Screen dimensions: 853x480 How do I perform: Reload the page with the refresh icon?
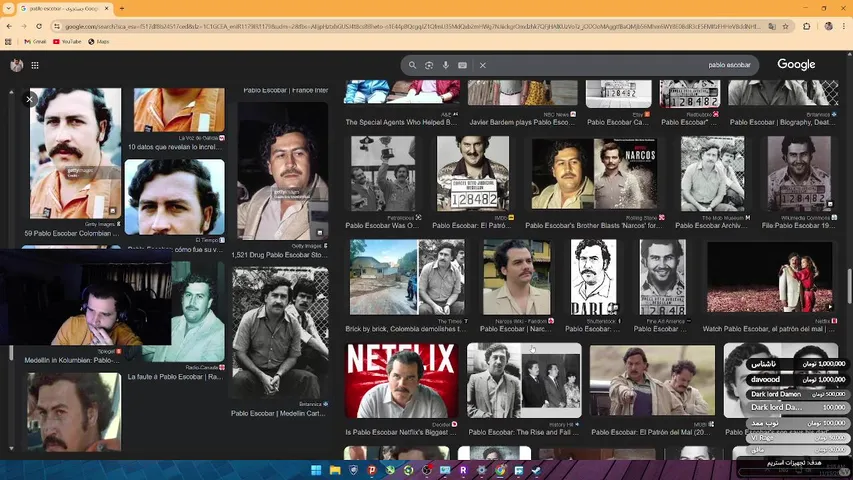pos(39,26)
